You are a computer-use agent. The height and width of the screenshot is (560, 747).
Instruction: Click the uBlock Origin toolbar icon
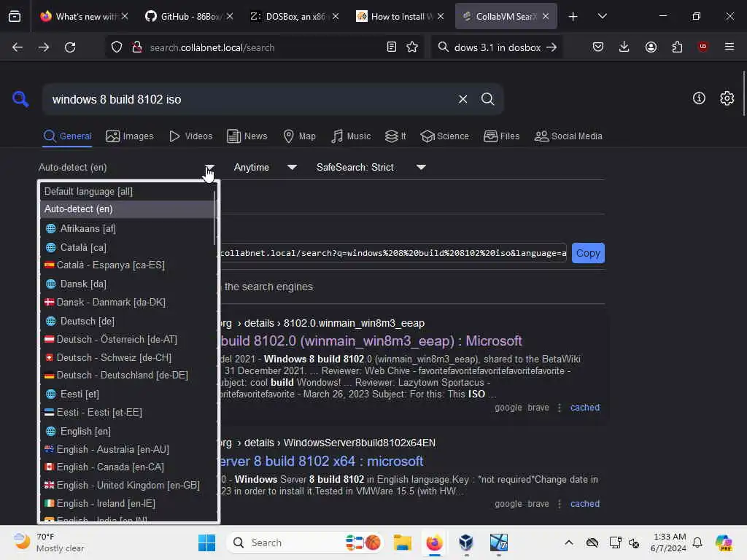point(703,47)
